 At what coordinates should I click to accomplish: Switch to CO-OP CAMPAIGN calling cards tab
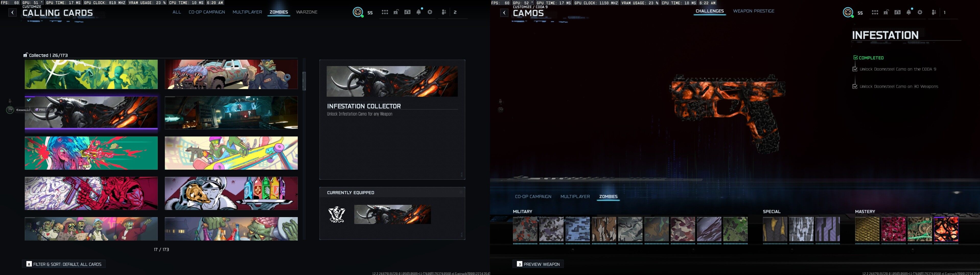tap(207, 12)
